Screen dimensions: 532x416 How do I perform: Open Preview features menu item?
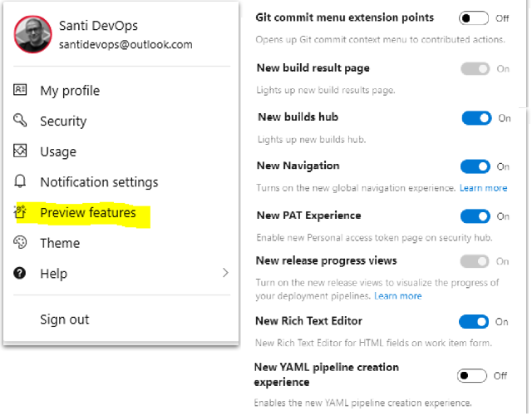point(88,213)
